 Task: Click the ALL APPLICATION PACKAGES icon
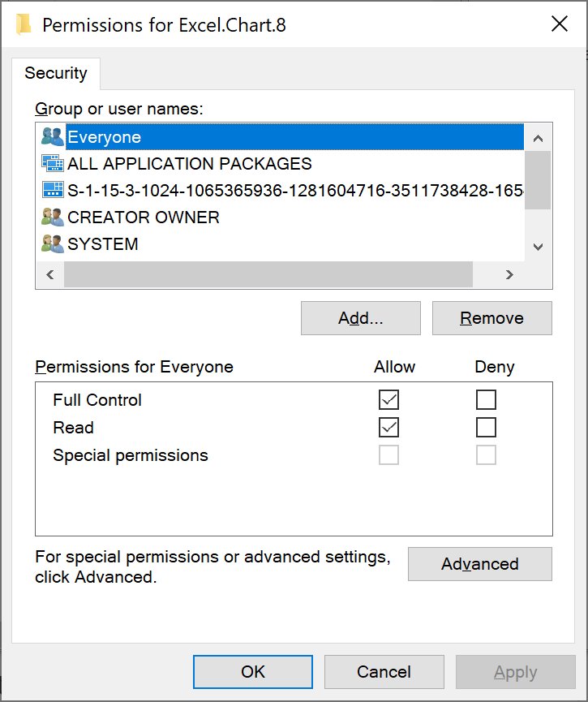(53, 163)
